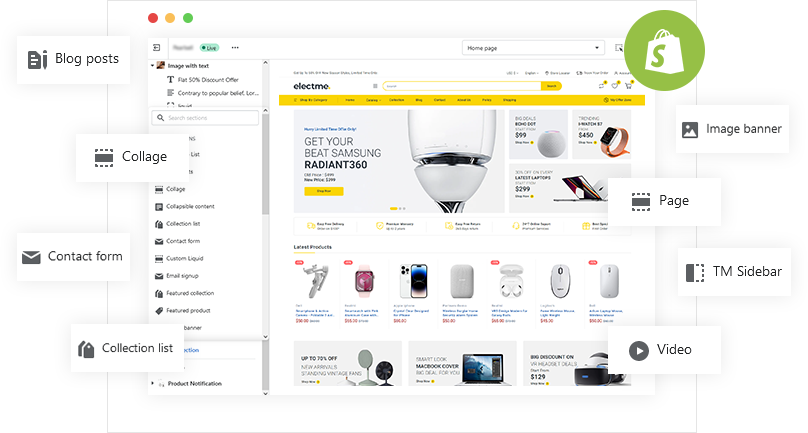The height and width of the screenshot is (433, 808).
Task: Expand the Product Notification section
Action: (152, 383)
